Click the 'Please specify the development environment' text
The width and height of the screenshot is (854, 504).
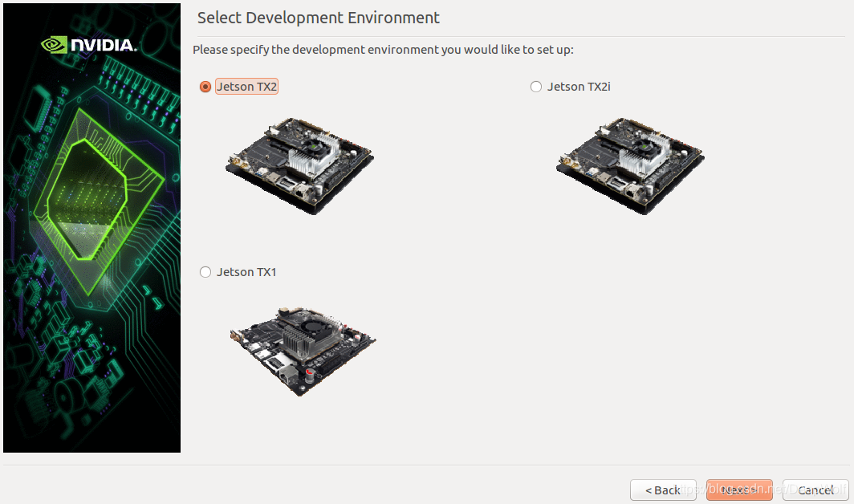coord(383,50)
